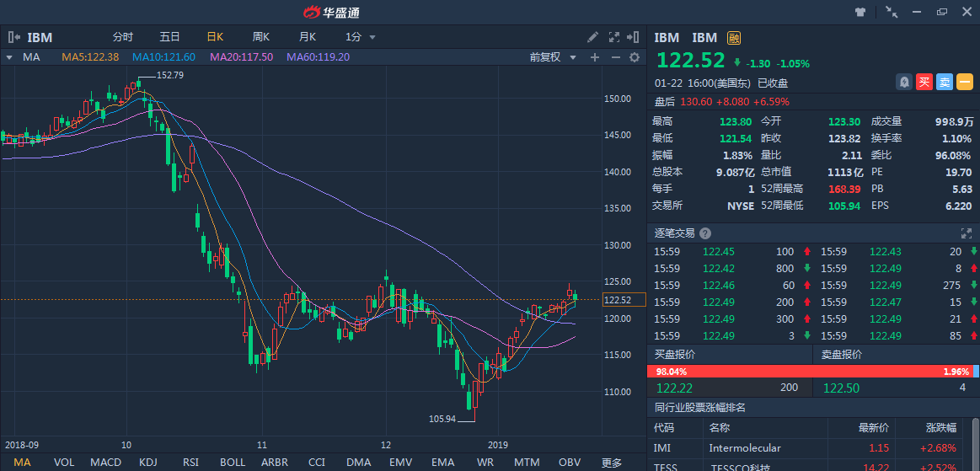Viewport: 980px width, 471px height.
Task: Open the 前复权 adjustment dropdown
Action: point(553,57)
